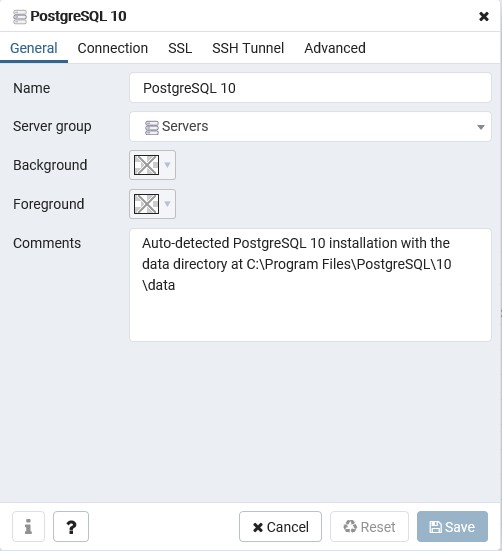This screenshot has width=502, height=551.
Task: Click the Foreground label
Action: click(x=49, y=204)
